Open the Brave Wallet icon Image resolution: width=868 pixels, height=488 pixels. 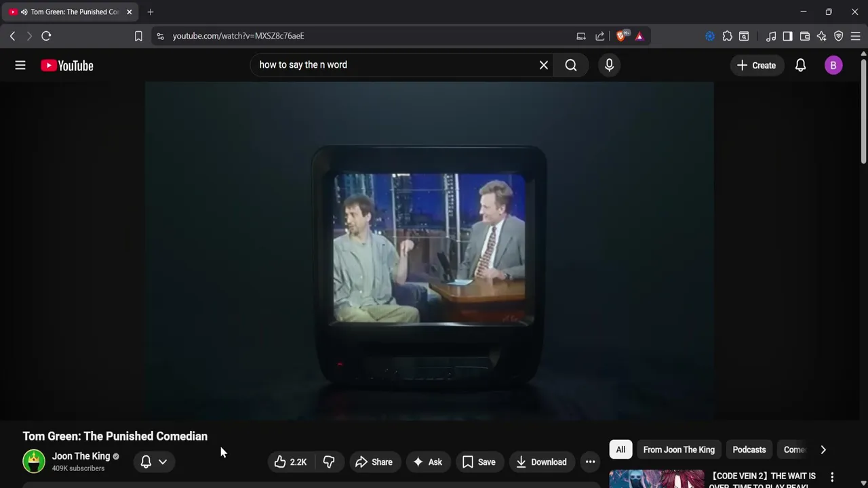tap(805, 36)
